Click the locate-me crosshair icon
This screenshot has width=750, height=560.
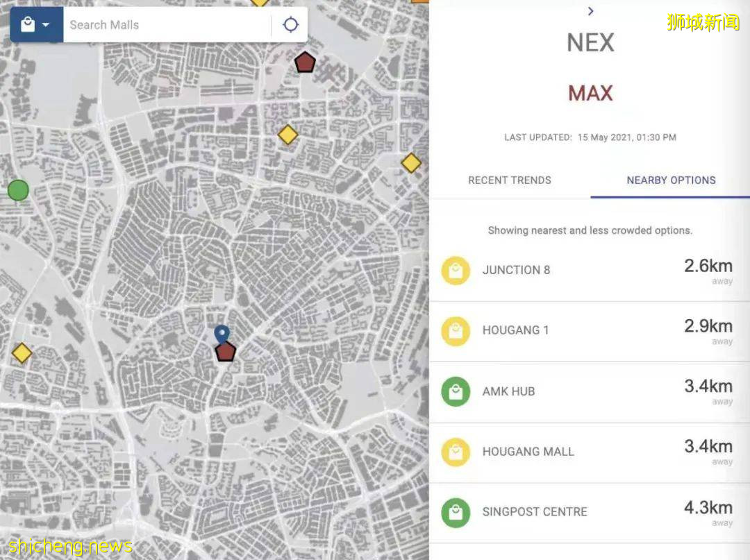click(x=290, y=25)
